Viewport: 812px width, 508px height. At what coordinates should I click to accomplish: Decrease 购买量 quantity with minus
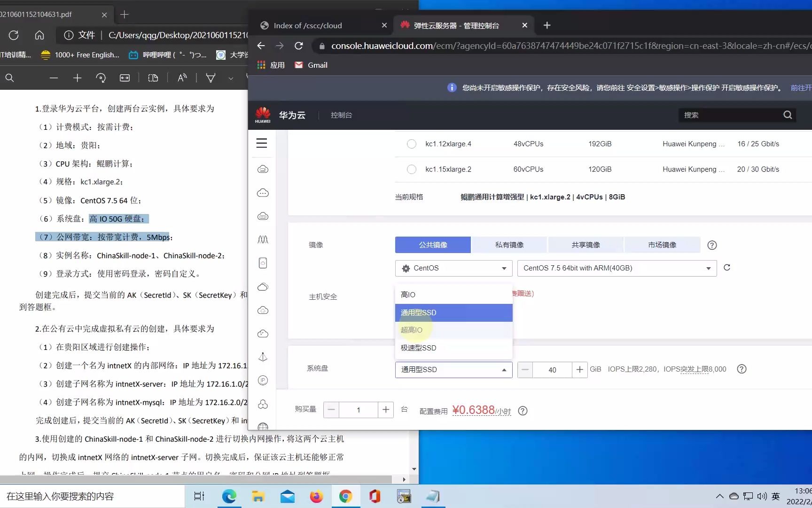(331, 410)
